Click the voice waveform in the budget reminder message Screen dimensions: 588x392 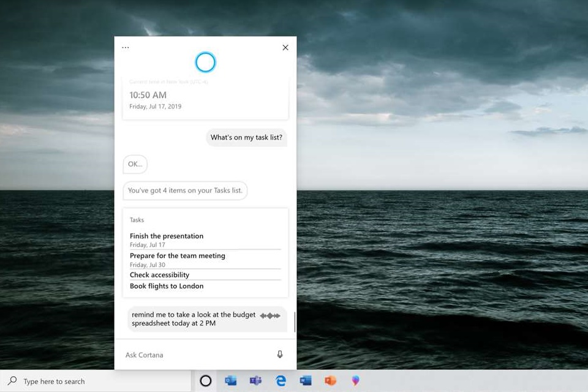click(x=270, y=315)
